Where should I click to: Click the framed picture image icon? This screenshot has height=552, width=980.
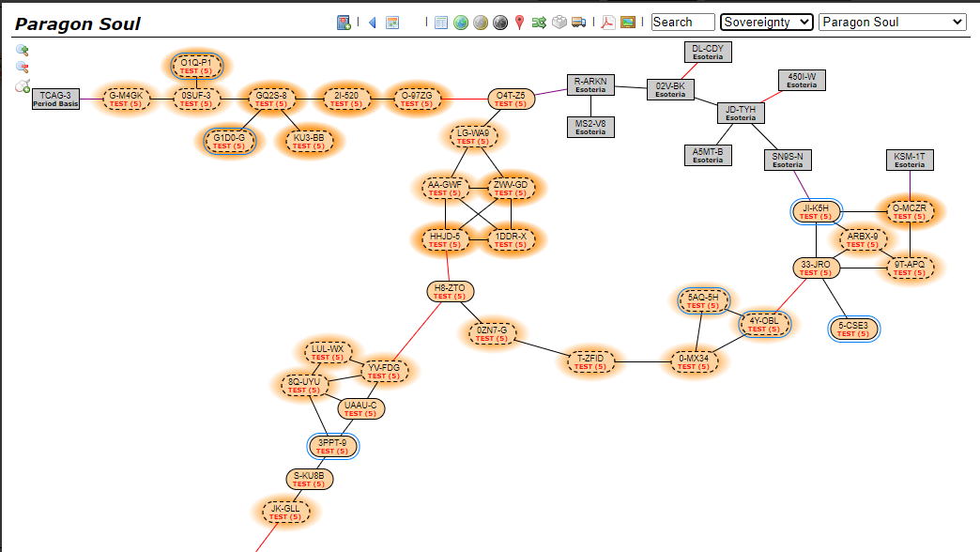coord(628,23)
